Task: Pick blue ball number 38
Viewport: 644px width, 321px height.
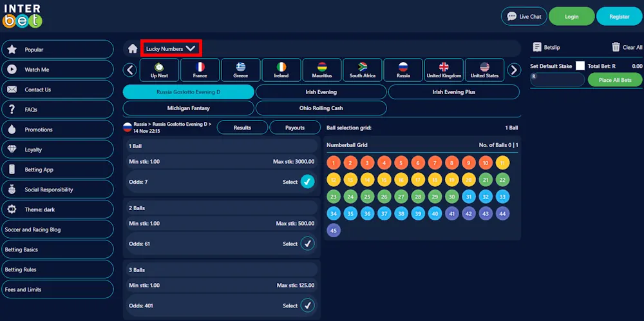Action: click(x=401, y=214)
